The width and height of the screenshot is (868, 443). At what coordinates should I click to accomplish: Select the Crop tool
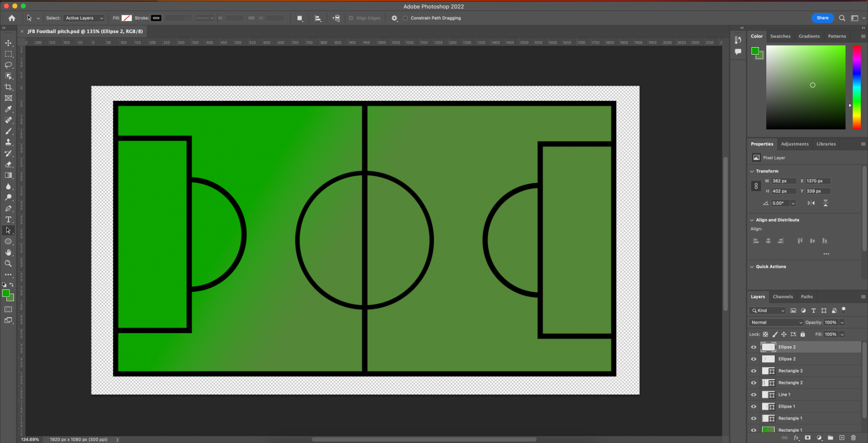tap(8, 87)
